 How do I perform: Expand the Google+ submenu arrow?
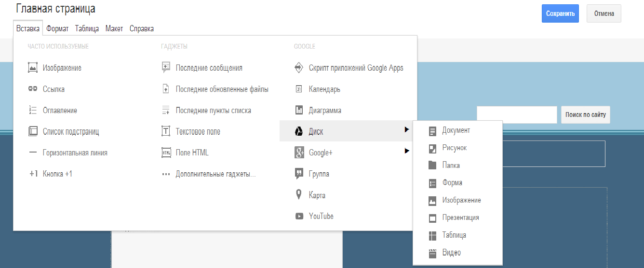coord(407,151)
